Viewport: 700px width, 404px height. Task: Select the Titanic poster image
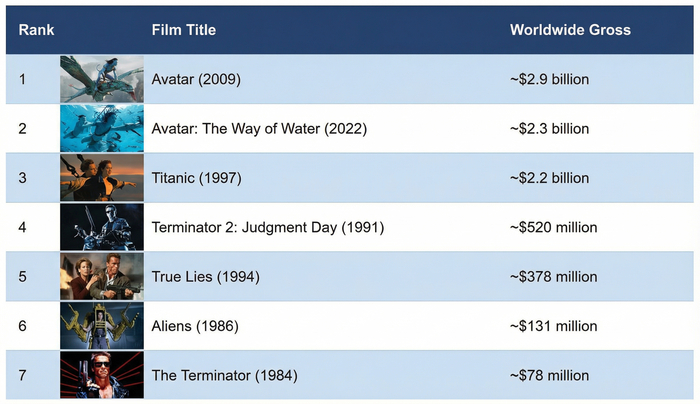click(x=101, y=178)
